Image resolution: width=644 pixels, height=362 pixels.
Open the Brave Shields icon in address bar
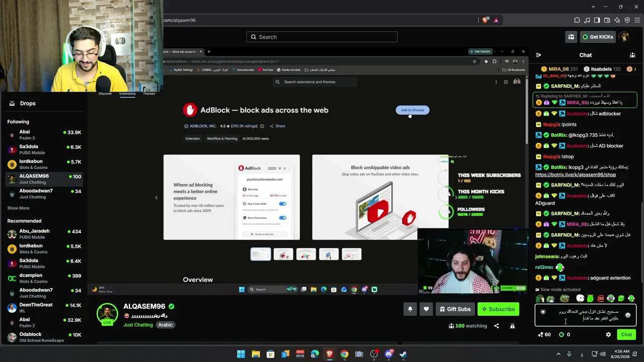485,20
